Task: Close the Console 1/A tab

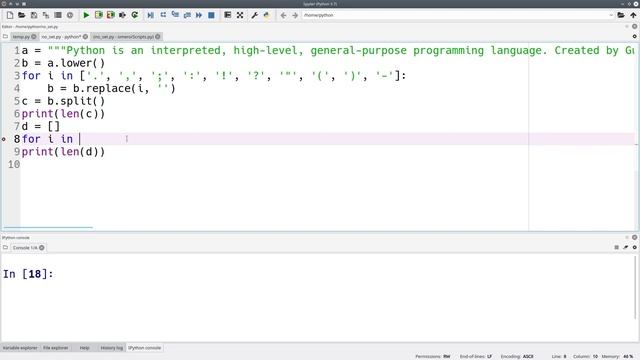Action: [x=42, y=248]
